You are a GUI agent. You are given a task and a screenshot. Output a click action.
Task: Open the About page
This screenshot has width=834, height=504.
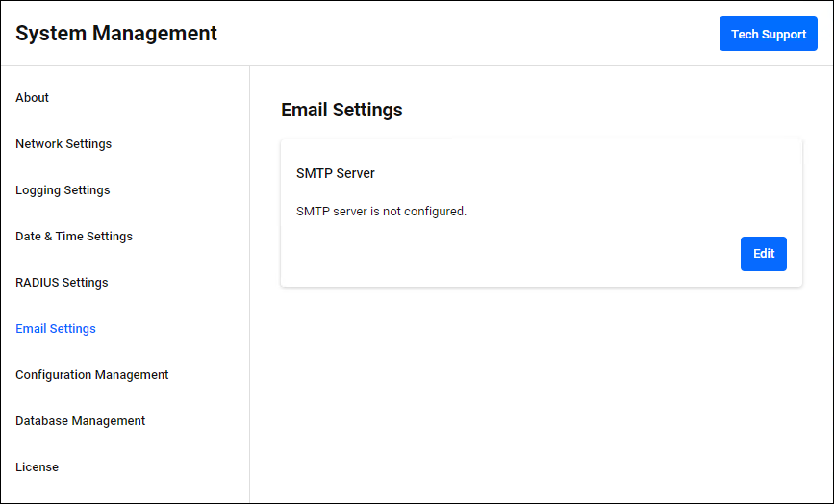(33, 98)
